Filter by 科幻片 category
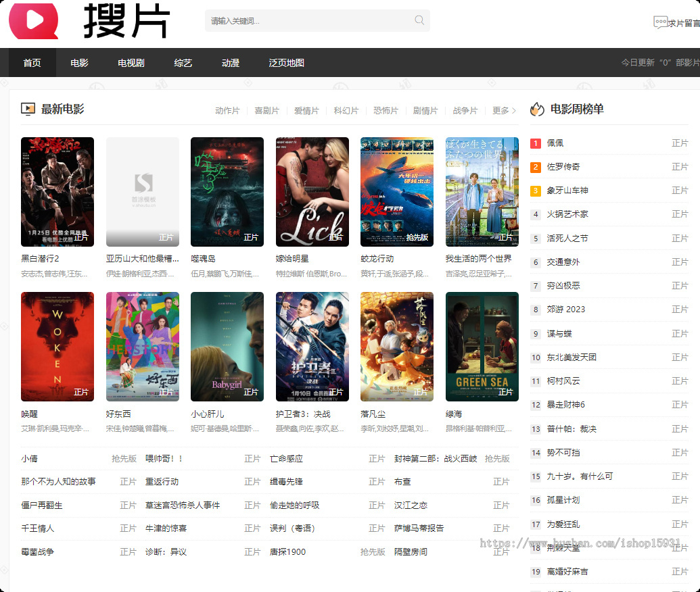The height and width of the screenshot is (592, 700). pos(346,111)
